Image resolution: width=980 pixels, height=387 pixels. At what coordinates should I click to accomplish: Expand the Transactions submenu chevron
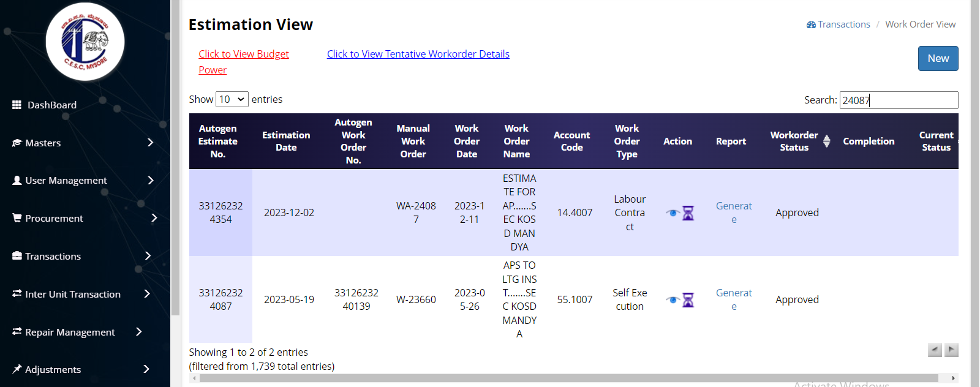pos(148,256)
